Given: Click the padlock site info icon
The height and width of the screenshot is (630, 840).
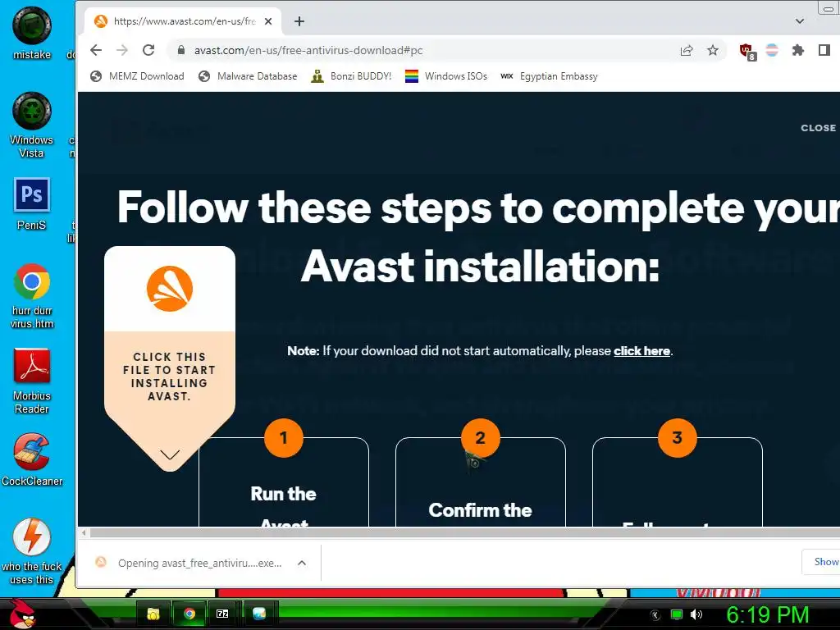Looking at the screenshot, I should pos(181,50).
